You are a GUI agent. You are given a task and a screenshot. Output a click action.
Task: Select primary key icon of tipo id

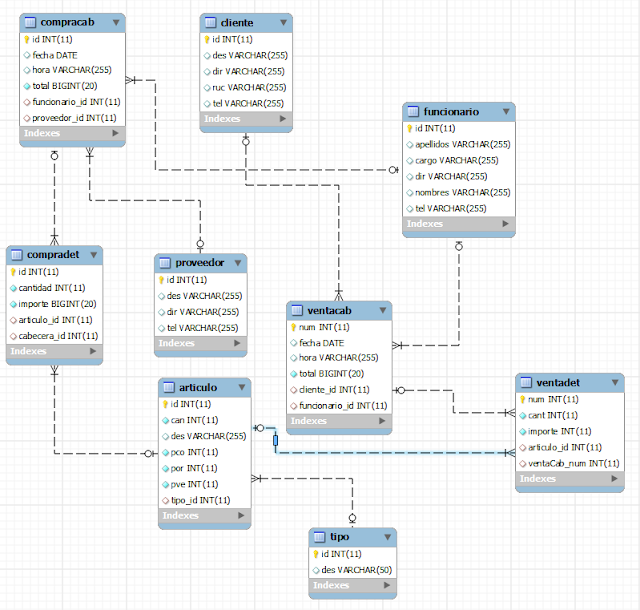pos(316,554)
